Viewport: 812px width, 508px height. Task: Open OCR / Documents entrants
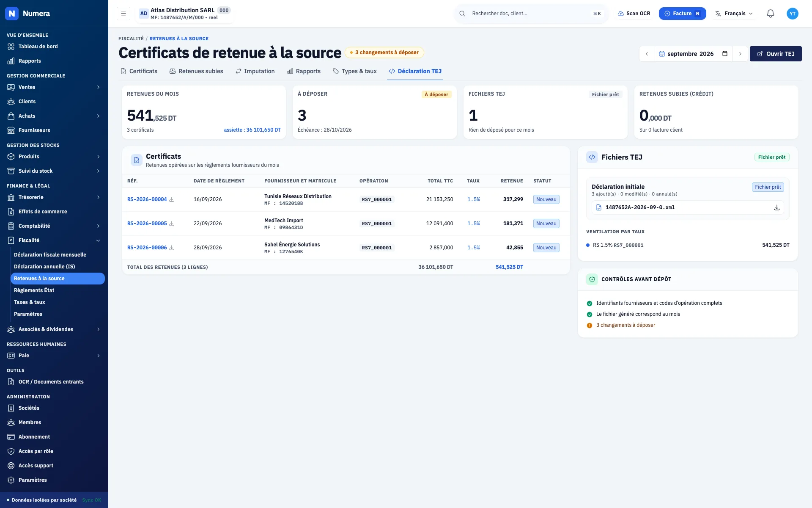tap(54, 382)
